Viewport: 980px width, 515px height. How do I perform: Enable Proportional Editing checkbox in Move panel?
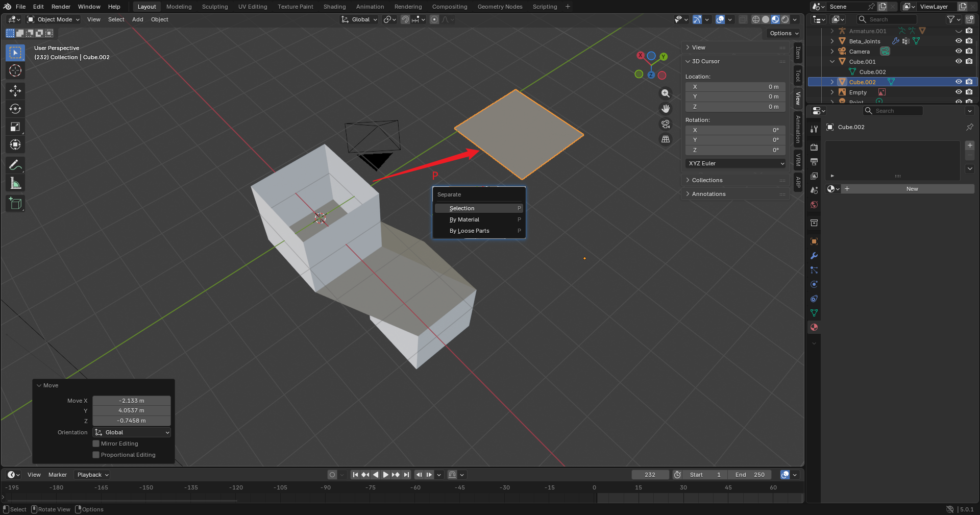tap(96, 455)
